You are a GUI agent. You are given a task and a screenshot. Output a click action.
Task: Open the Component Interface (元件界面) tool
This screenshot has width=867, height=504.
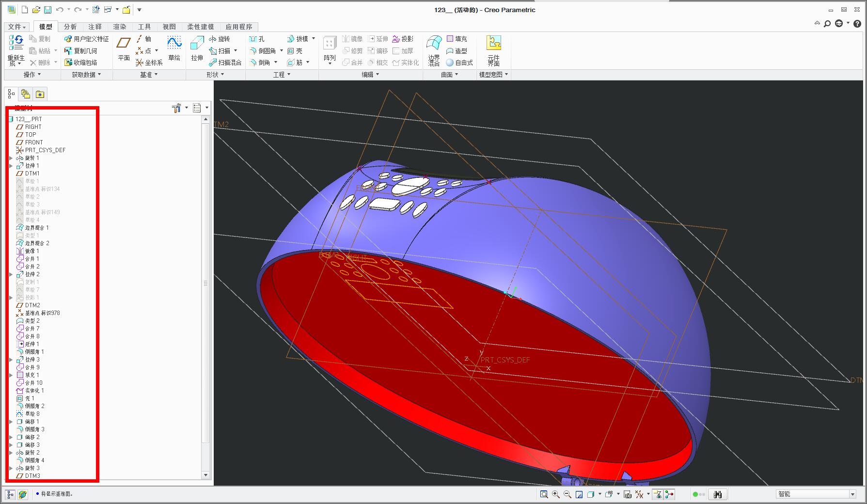493,50
